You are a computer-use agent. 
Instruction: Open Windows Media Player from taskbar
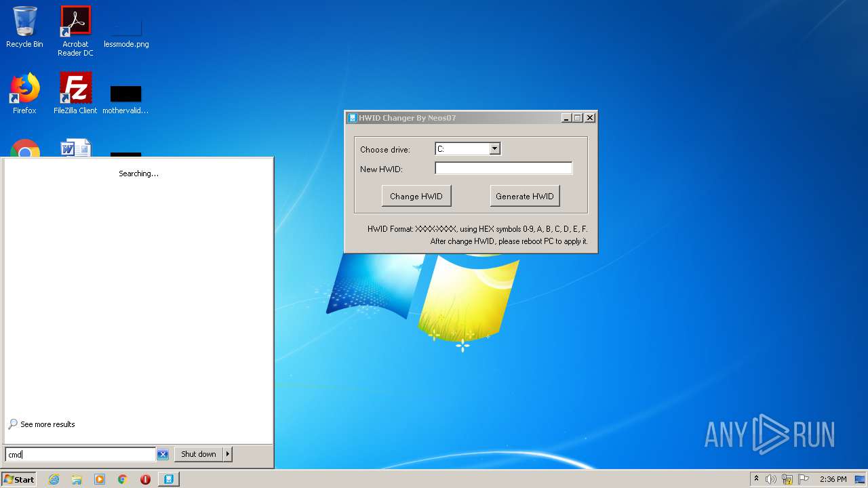click(x=100, y=479)
